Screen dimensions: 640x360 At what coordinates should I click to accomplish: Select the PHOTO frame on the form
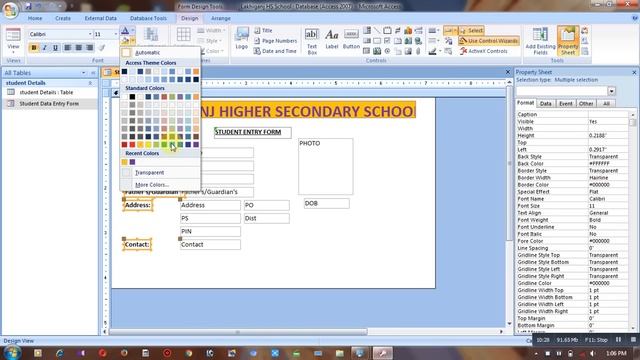coord(326,167)
